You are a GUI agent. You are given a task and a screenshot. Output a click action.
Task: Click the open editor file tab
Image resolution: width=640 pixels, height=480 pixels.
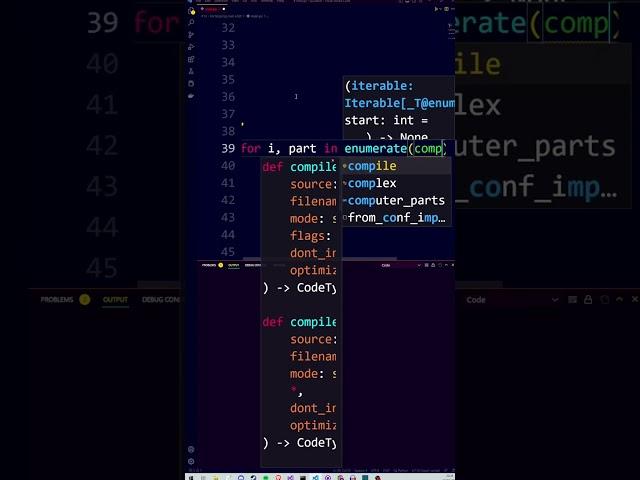tap(212, 9)
